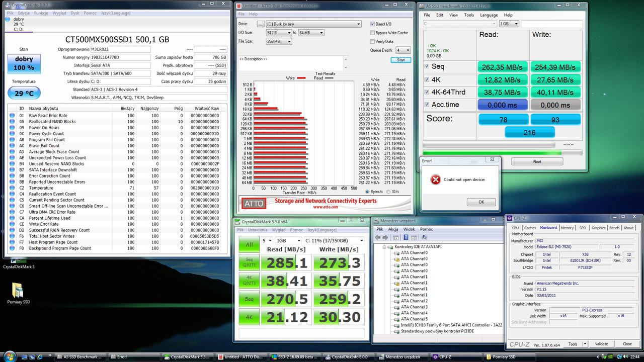The height and width of the screenshot is (362, 644).
Task: Click the Pomiary SSD folder on desktop
Action: pos(18,294)
